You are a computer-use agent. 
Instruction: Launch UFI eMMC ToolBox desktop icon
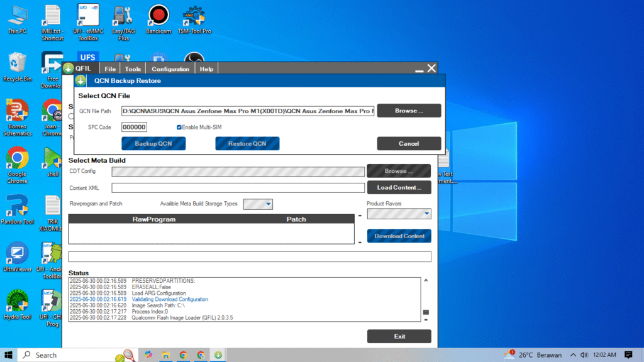point(88,23)
